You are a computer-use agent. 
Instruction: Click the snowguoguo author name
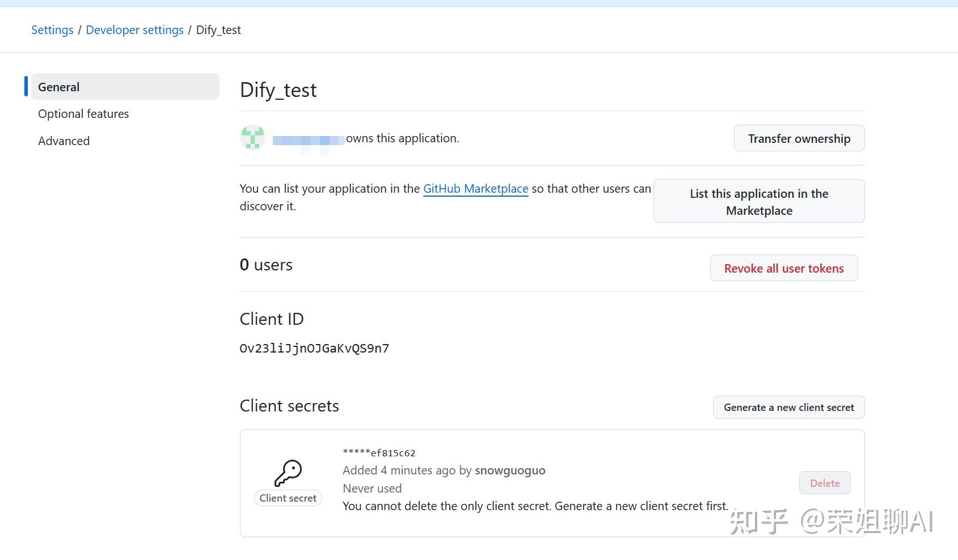coord(509,470)
